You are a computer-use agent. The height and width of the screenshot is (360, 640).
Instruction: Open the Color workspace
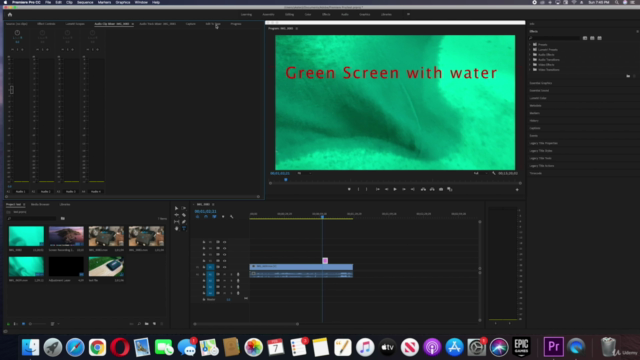[308, 14]
